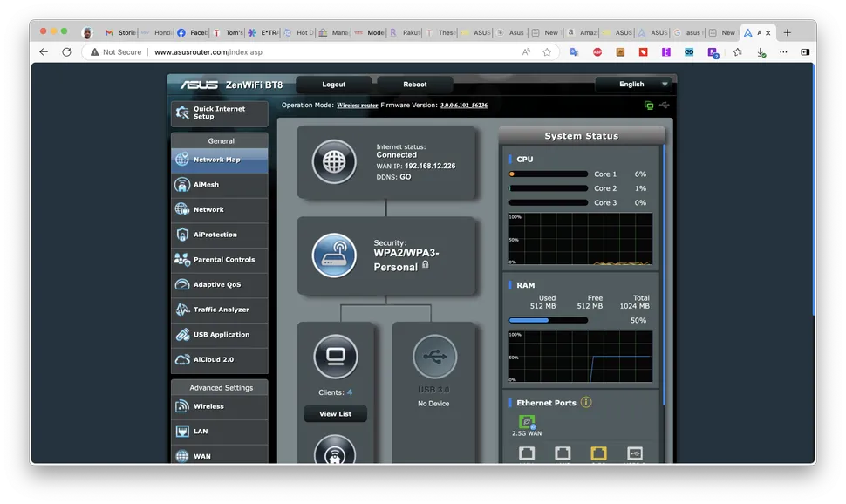Click the Logout button
This screenshot has width=846, height=504.
pyautogui.click(x=333, y=85)
